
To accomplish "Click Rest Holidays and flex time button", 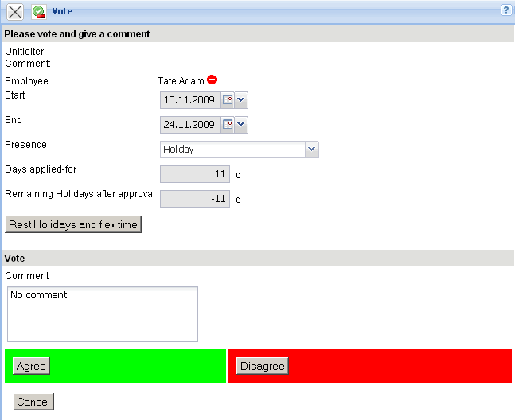I will (73, 224).
